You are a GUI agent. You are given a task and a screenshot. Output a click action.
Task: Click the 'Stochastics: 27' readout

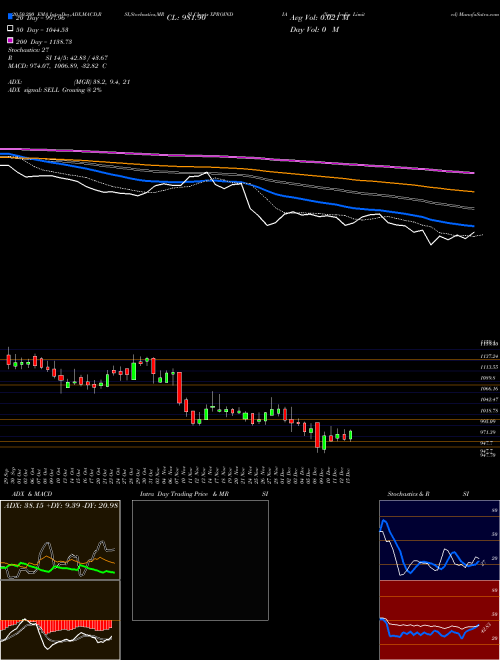[29, 50]
